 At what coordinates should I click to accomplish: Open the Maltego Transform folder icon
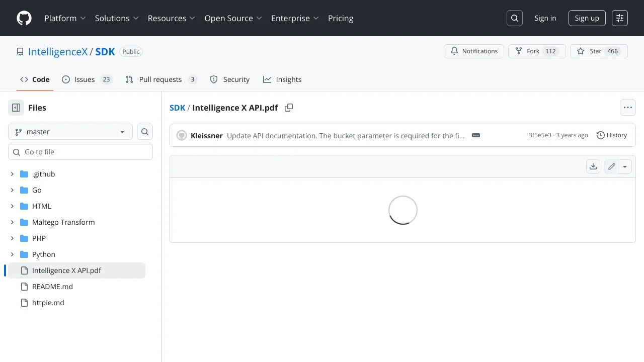(x=24, y=222)
